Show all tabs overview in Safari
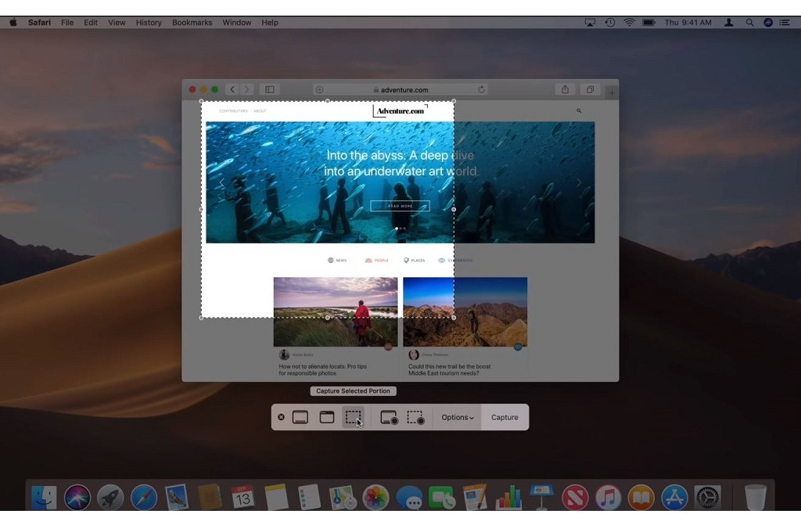801x532 pixels. [x=590, y=89]
